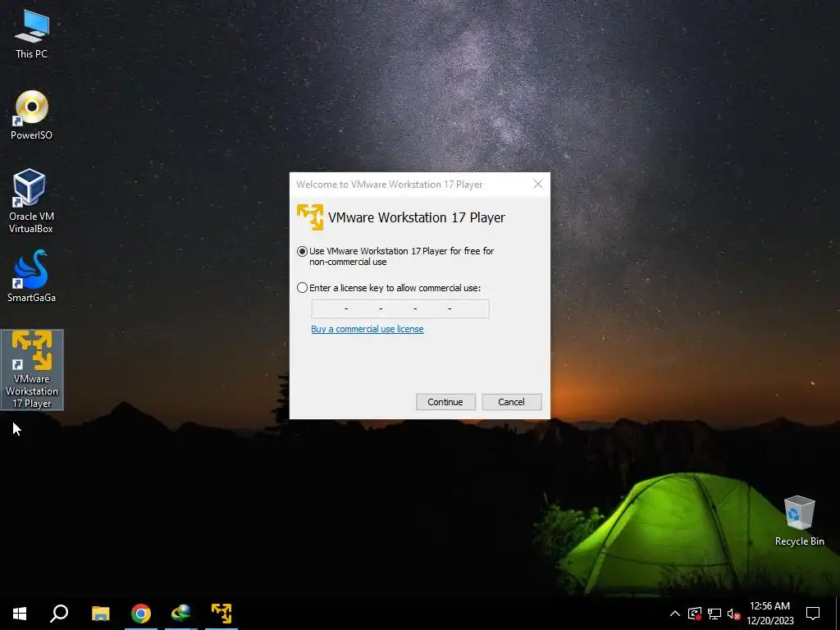The height and width of the screenshot is (630, 840).
Task: Show hidden system tray icons
Action: 675,614
